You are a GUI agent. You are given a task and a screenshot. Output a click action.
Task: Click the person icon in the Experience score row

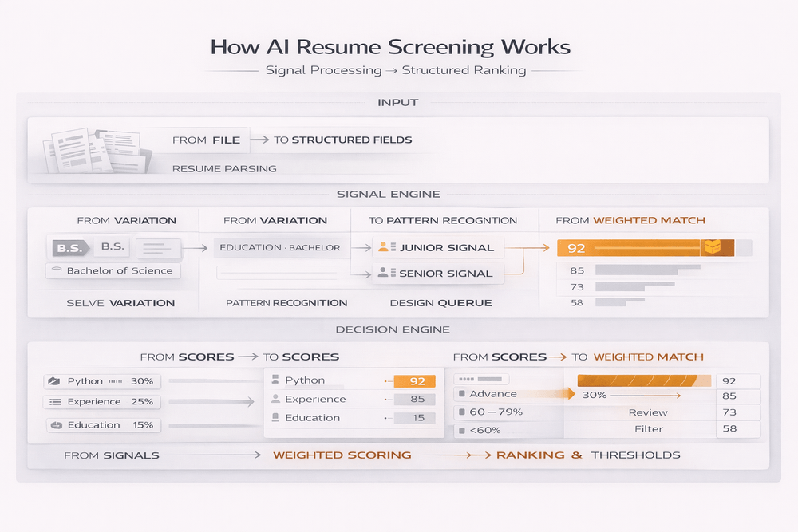(x=275, y=399)
